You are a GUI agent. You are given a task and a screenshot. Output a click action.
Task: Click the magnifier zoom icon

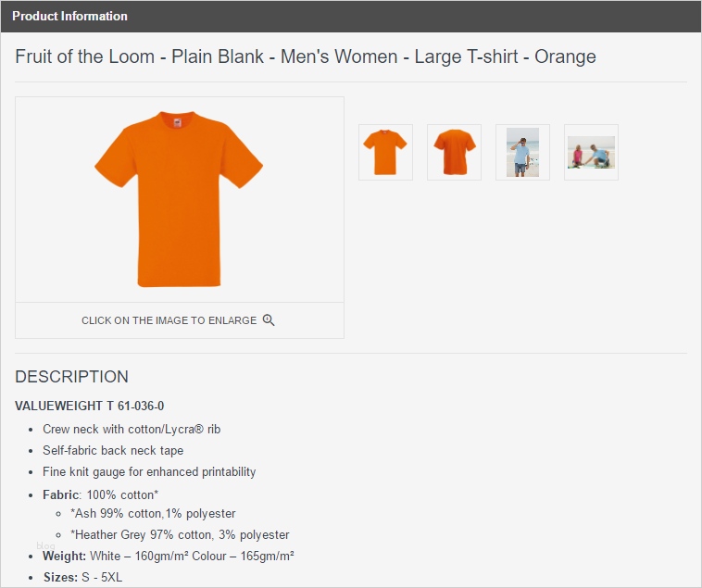click(x=269, y=320)
